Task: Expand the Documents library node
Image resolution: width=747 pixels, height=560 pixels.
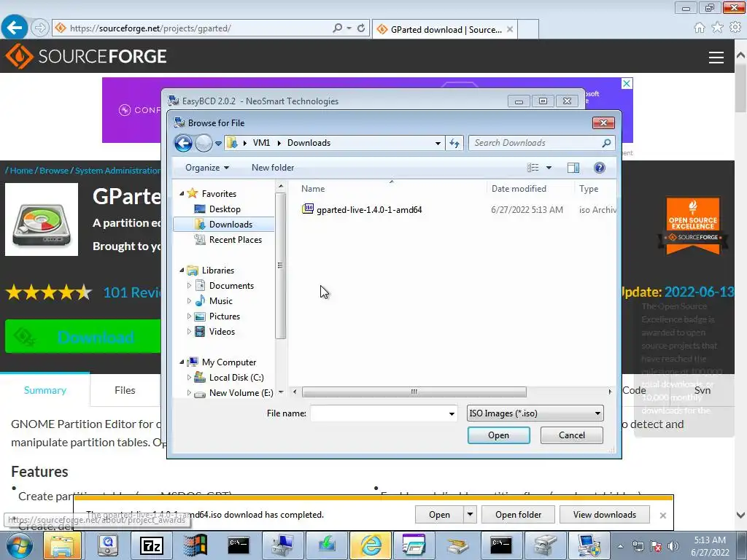Action: [189, 286]
